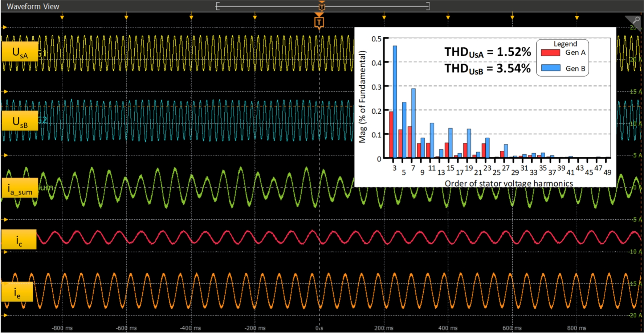Select the ic channel label badge
The height and width of the screenshot is (333, 644).
pos(19,240)
